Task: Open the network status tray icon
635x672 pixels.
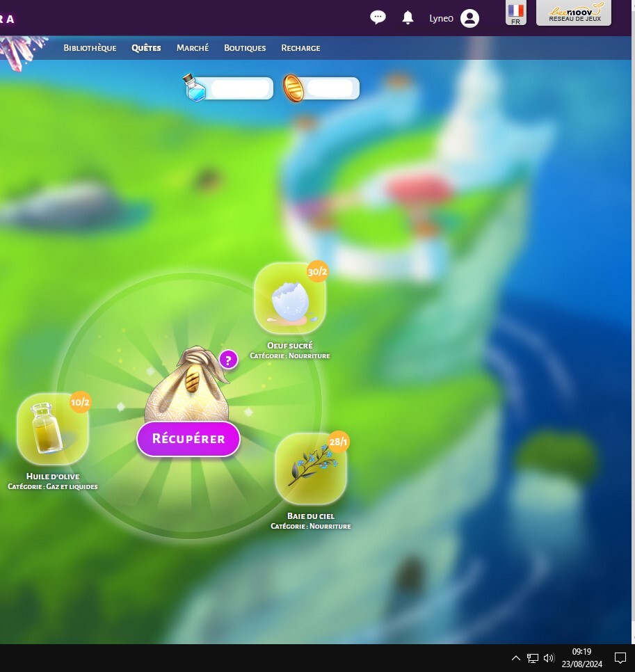Action: coord(533,658)
